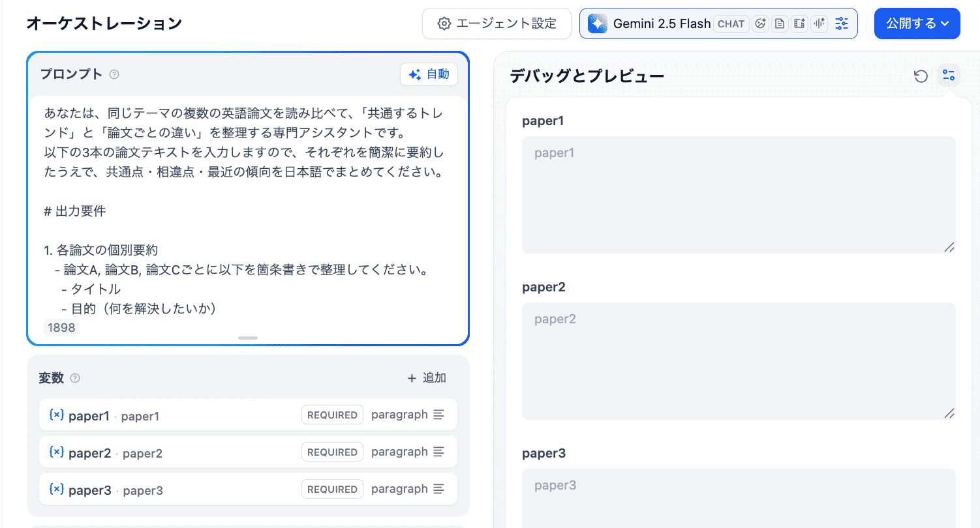
Task: Toggle the debug variables panel settings icon
Action: click(949, 76)
